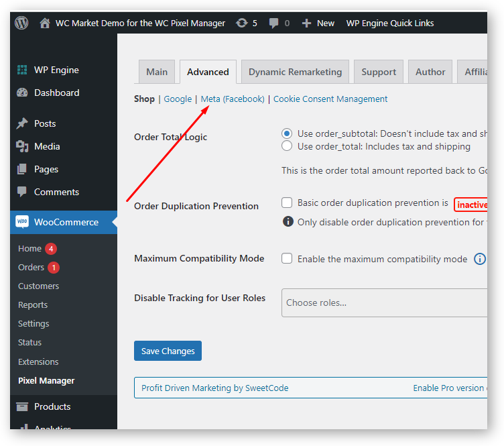Click the Enable Pro version link
The image size is (504, 446).
pos(449,388)
